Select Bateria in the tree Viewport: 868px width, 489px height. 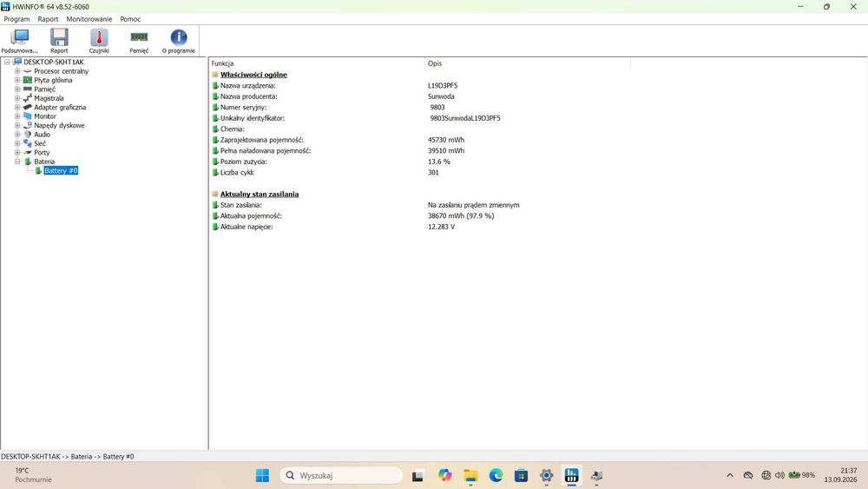coord(44,162)
